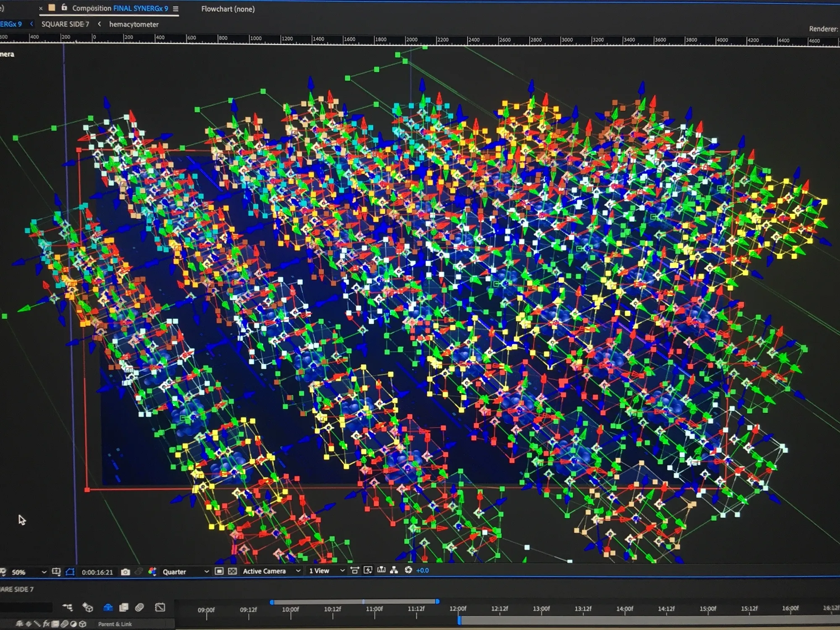Click the Choose grid and guide options icon
Screen dimensions: 840x630
pos(56,572)
